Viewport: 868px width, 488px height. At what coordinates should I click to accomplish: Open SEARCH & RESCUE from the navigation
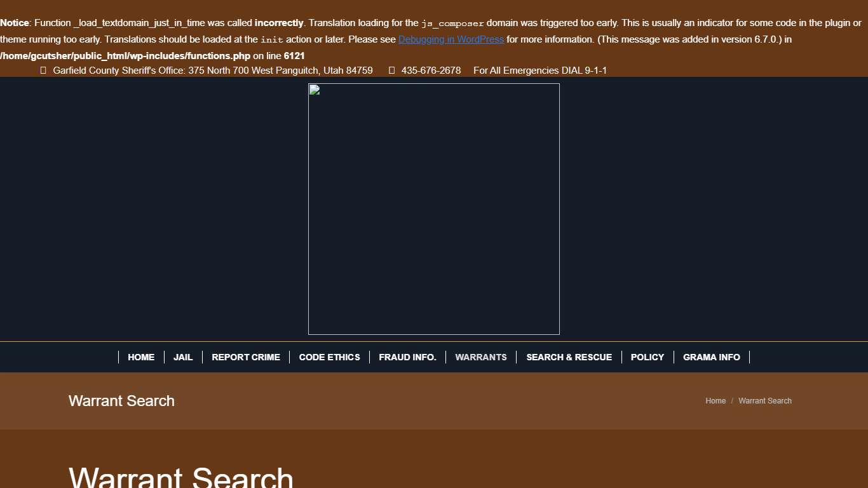point(569,357)
